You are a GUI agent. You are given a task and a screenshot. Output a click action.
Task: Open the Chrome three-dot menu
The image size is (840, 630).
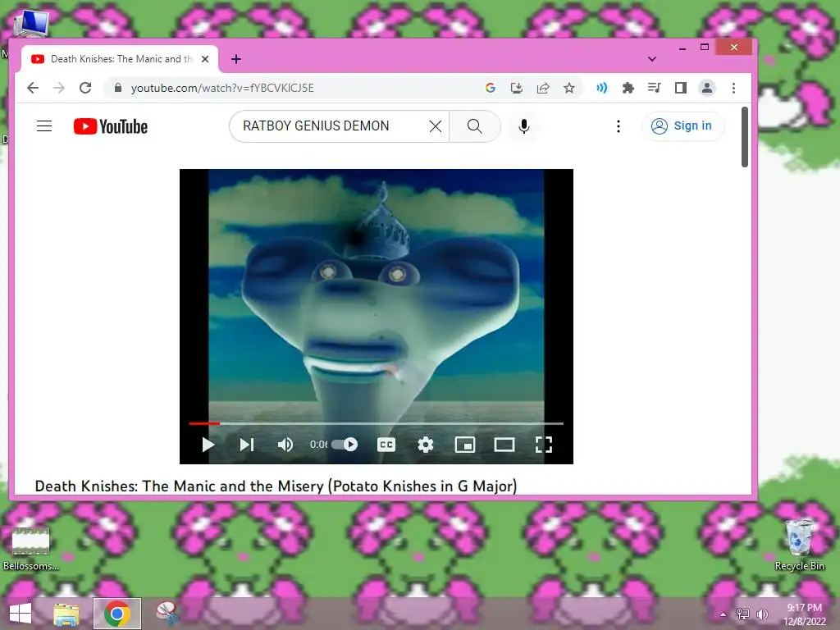(733, 88)
